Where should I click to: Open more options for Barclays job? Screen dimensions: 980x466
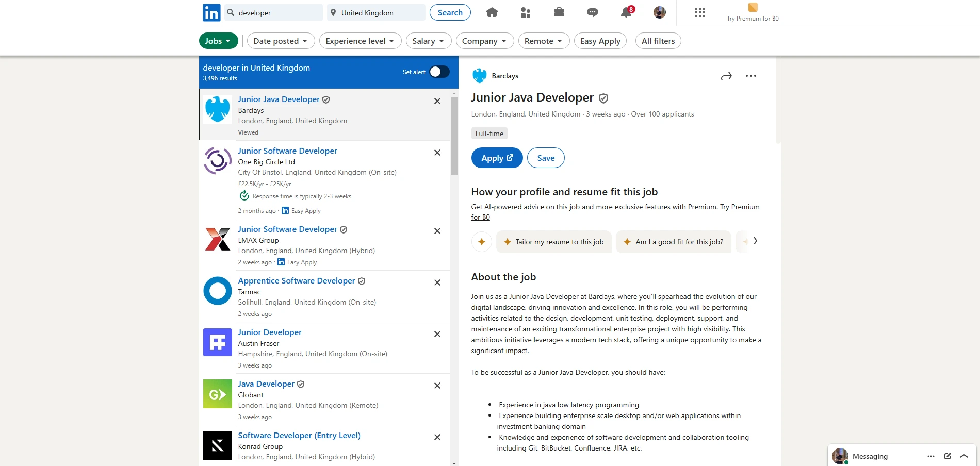(751, 76)
